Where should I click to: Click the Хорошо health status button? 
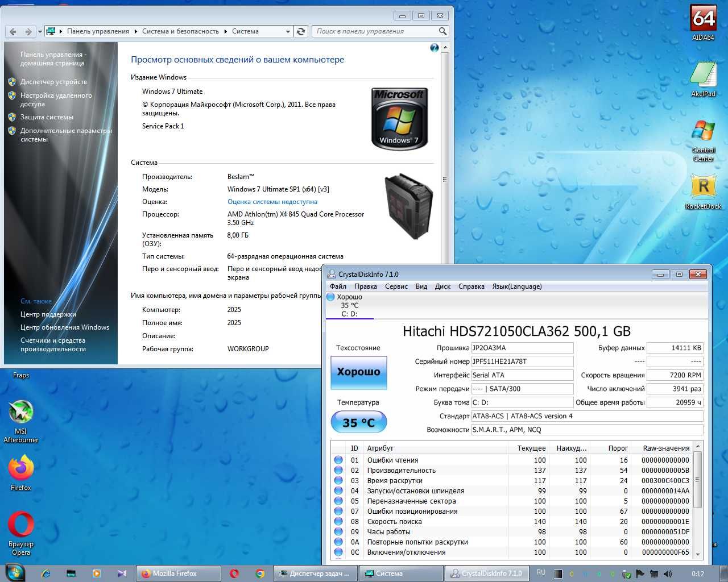(358, 372)
